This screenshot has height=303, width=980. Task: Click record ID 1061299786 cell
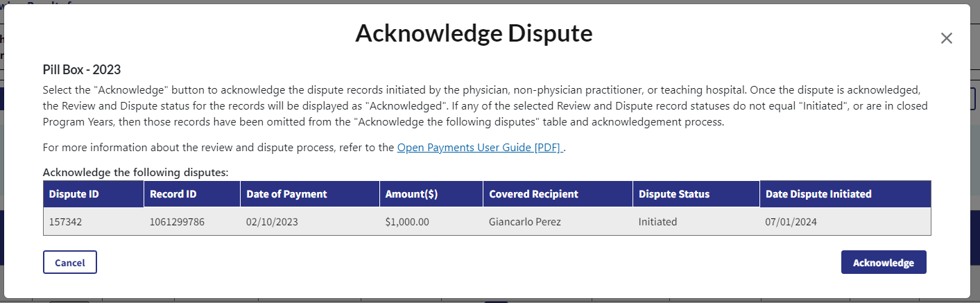tap(177, 222)
